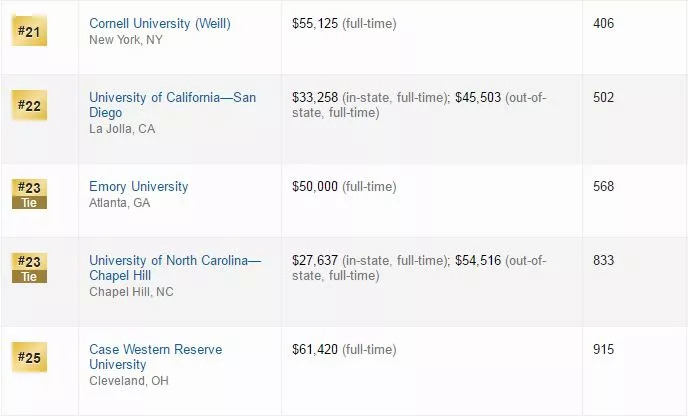The height and width of the screenshot is (416, 688).
Task: Open University of North Carolina—Chapel Hill link
Action: click(x=175, y=268)
